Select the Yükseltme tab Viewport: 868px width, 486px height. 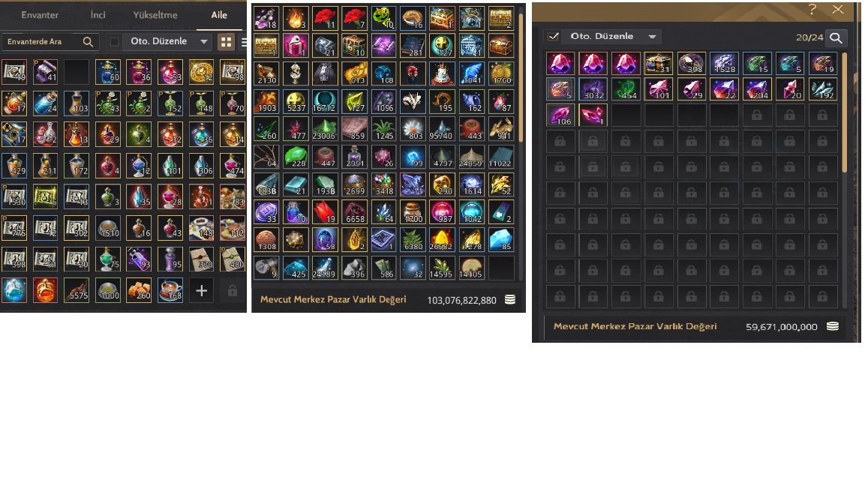point(155,15)
